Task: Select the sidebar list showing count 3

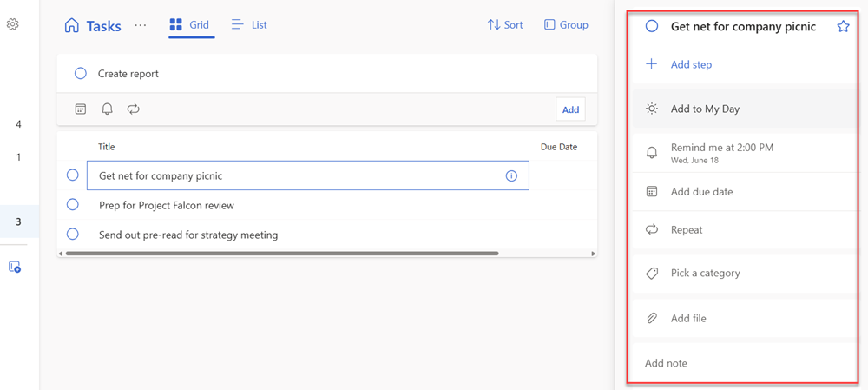Action: 19,221
